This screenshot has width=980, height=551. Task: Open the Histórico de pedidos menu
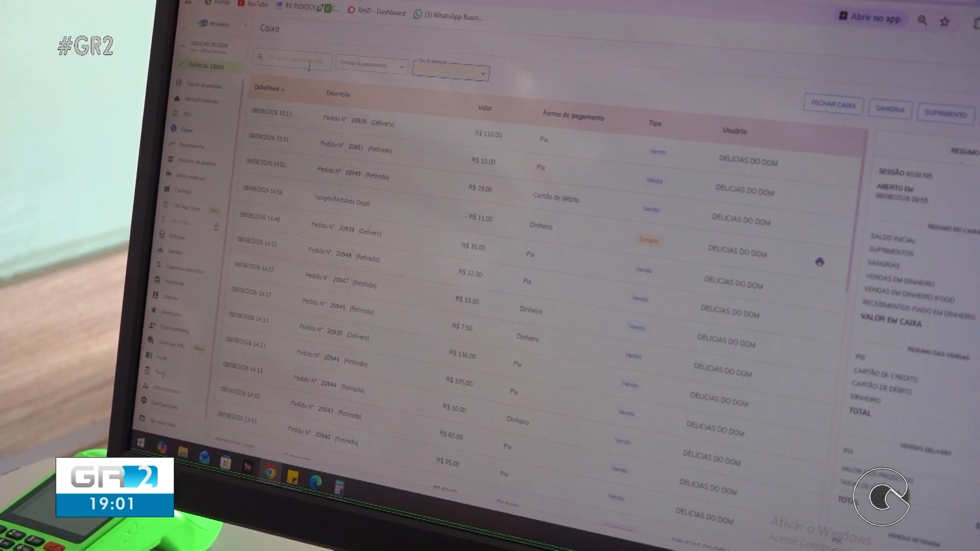[x=197, y=162]
